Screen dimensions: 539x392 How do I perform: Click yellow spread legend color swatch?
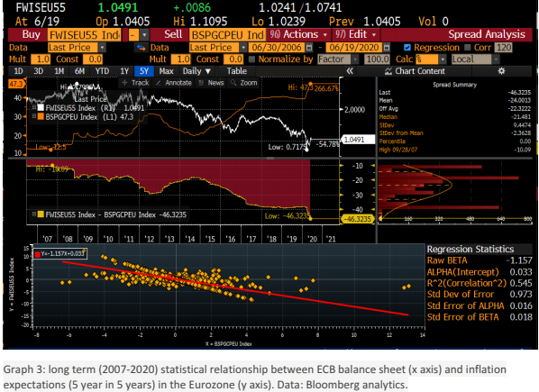41,214
